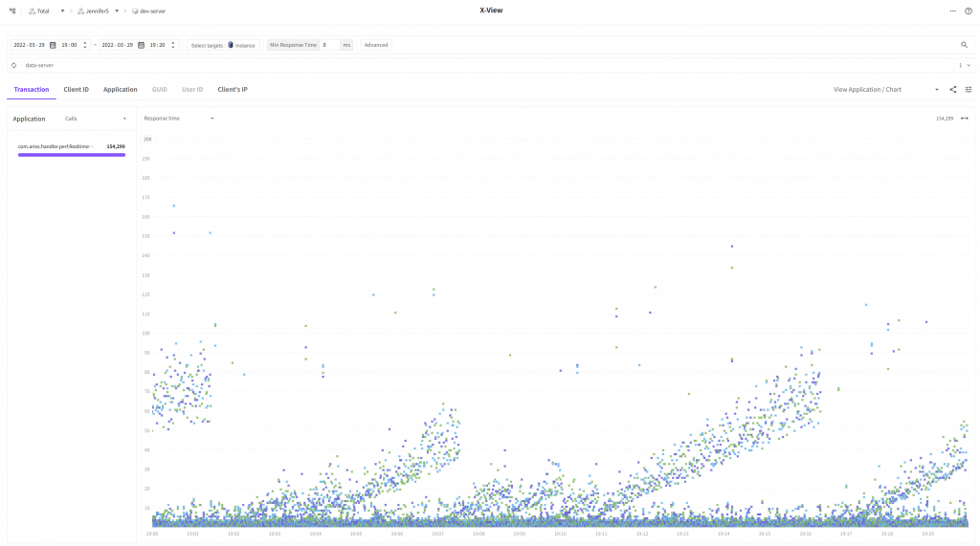Click the horizontal expand arrows icon
Screen dimensions: 980x546
click(965, 118)
